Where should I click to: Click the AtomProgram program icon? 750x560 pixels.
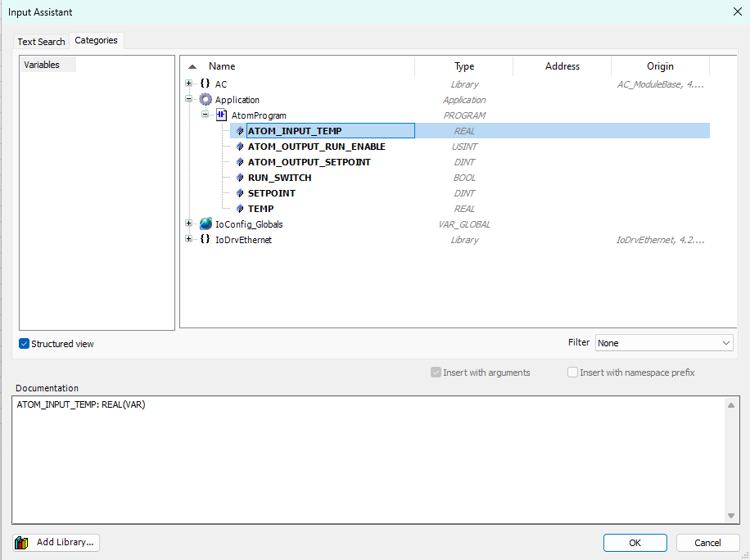pos(221,115)
